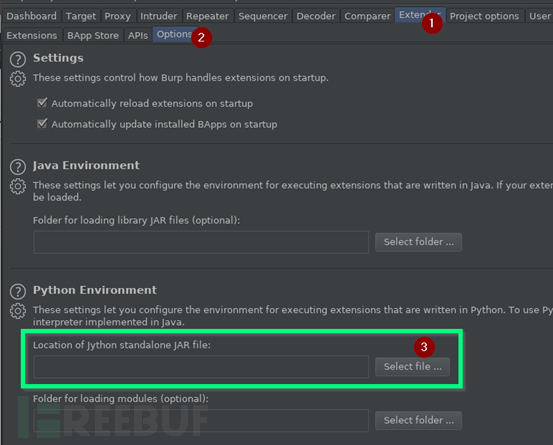553x445 pixels.
Task: Open the Python Environment gear options
Action: [x=18, y=311]
